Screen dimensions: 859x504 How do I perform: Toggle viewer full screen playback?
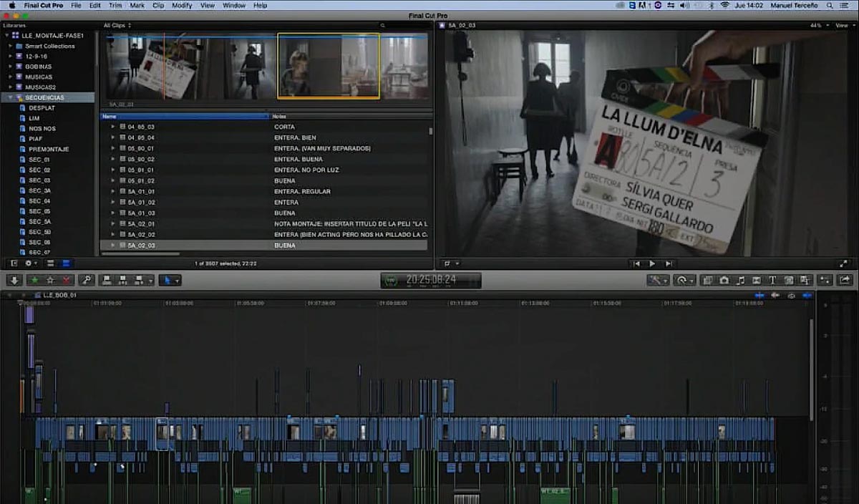click(843, 263)
